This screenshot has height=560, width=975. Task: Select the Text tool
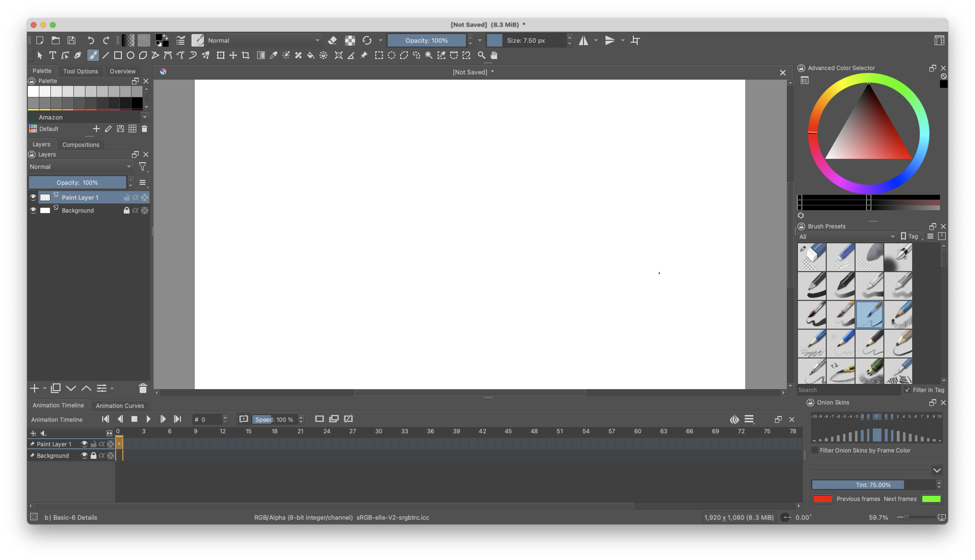coord(52,55)
